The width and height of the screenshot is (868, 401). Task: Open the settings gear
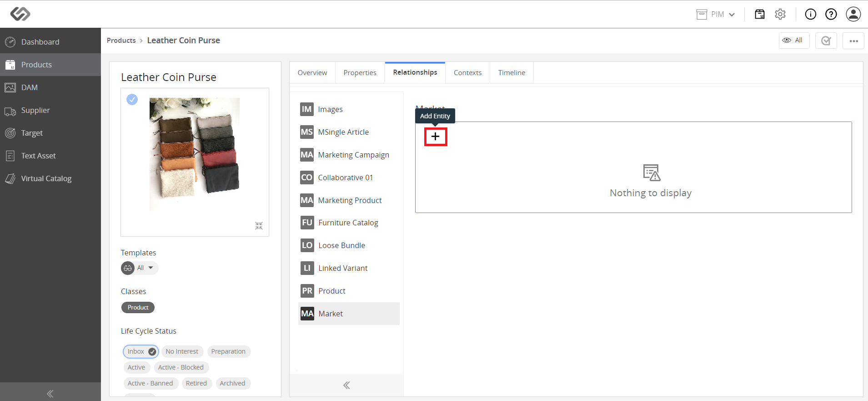pyautogui.click(x=780, y=14)
